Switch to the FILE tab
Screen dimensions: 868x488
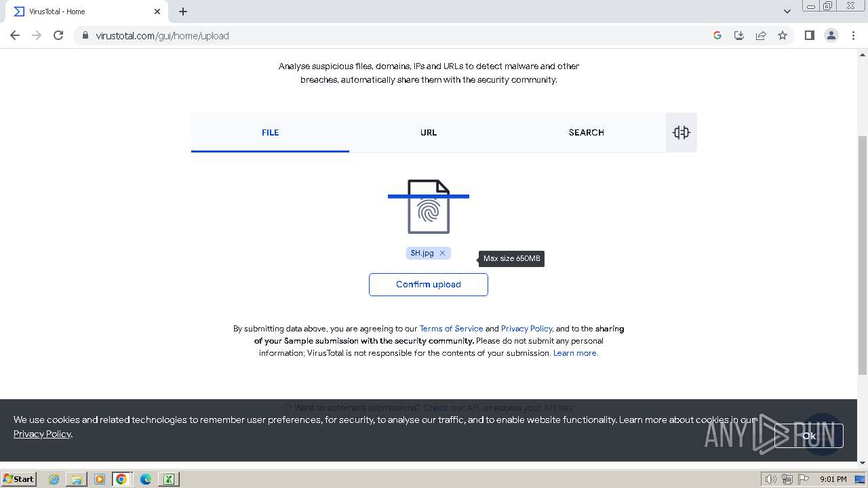[270, 132]
